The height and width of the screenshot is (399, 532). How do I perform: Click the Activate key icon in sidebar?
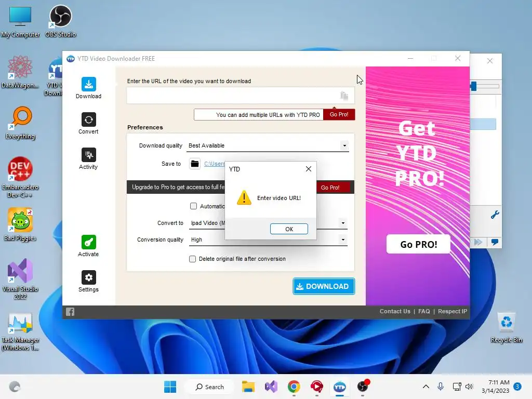click(88, 242)
